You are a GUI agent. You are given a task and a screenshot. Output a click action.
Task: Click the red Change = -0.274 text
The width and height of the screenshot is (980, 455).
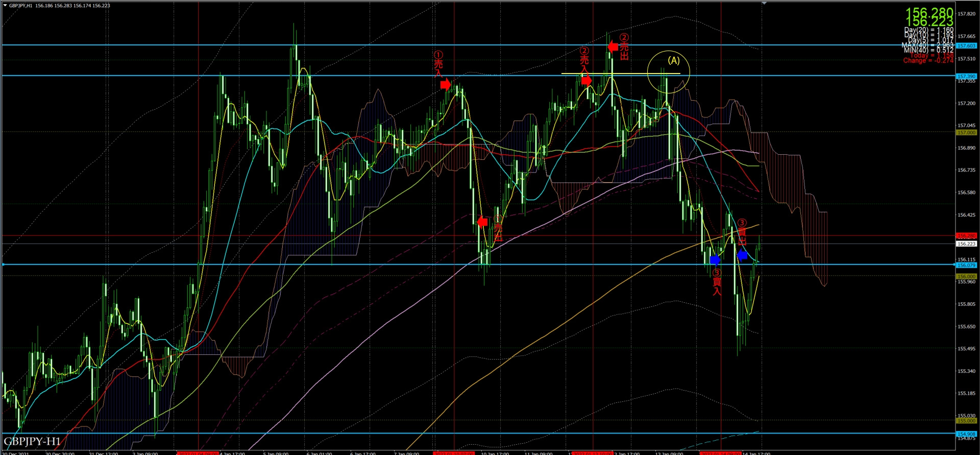pos(928,60)
